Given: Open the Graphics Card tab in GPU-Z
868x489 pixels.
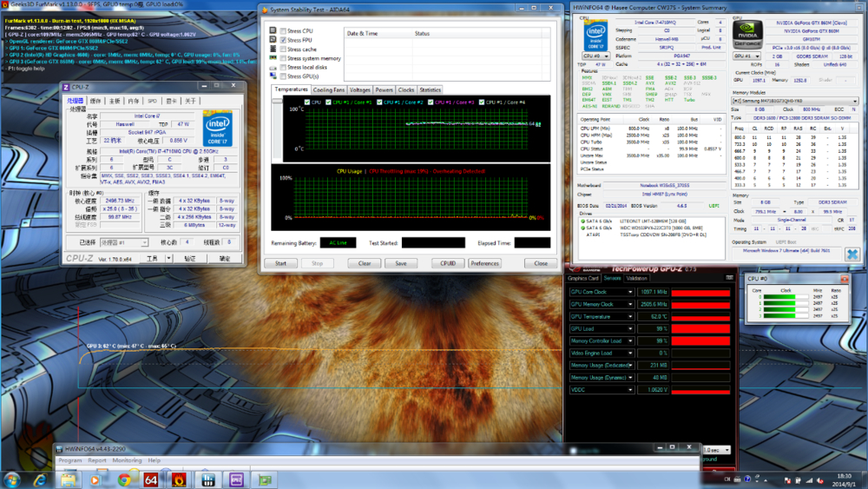Looking at the screenshot, I should [x=583, y=279].
